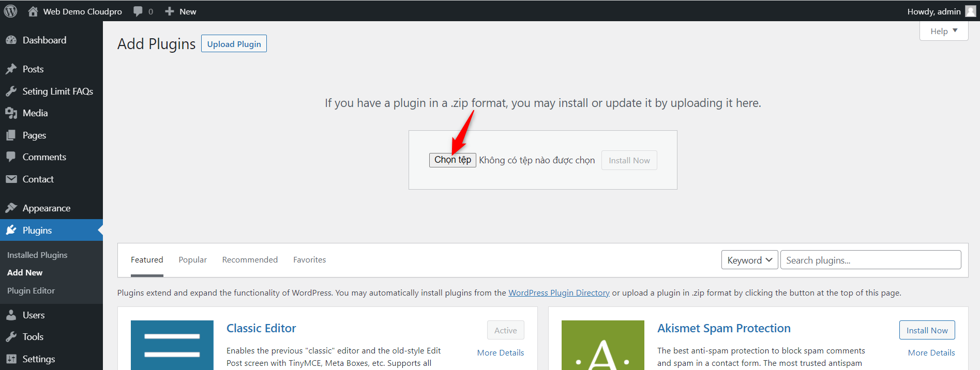
Task: Open the Keyword search type dropdown
Action: (x=749, y=260)
